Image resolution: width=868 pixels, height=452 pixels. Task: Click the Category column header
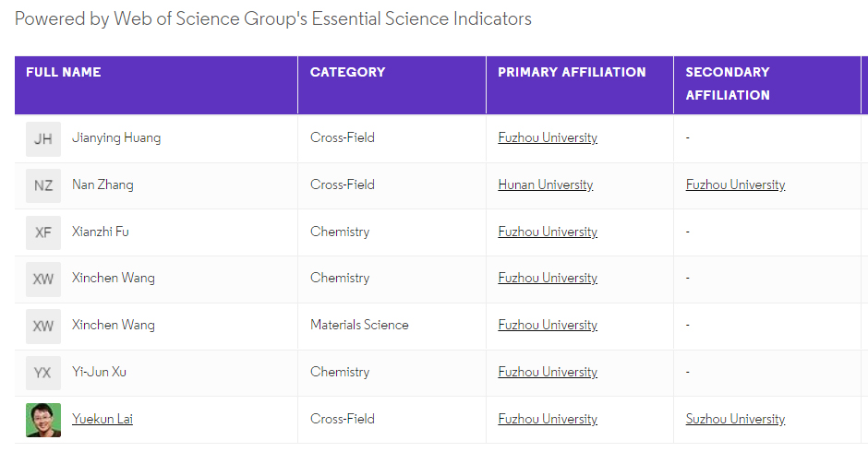pos(347,72)
